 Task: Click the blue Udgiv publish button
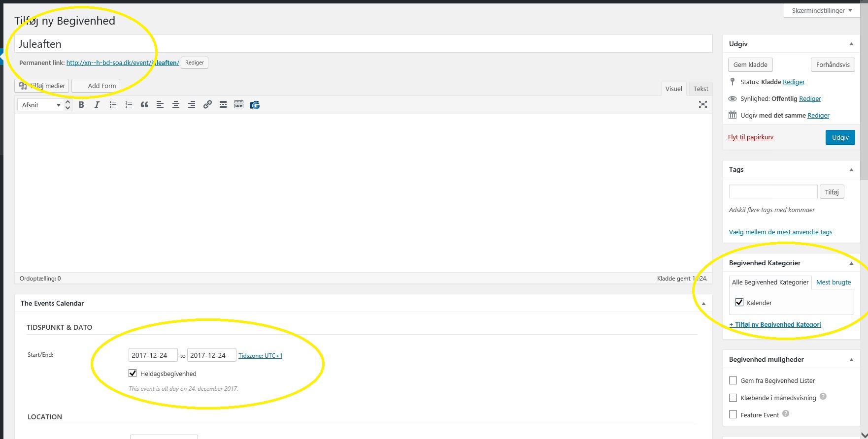click(x=840, y=137)
